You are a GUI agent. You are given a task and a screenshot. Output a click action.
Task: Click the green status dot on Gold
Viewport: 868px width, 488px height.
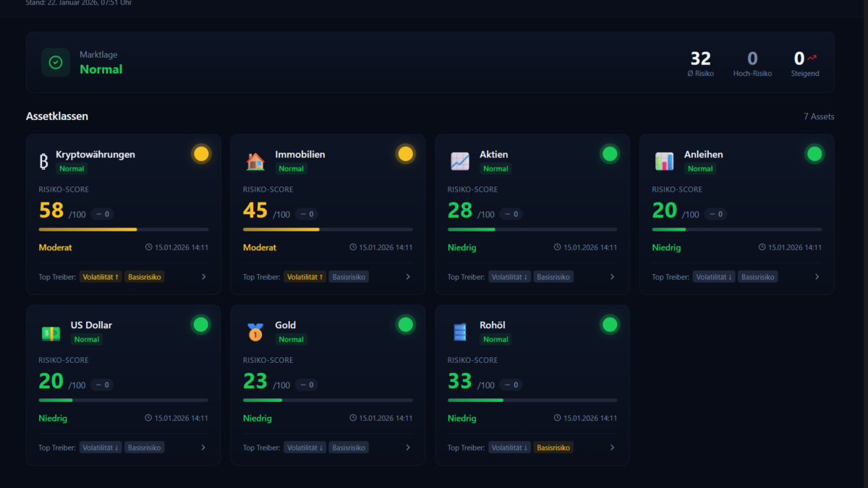point(406,325)
